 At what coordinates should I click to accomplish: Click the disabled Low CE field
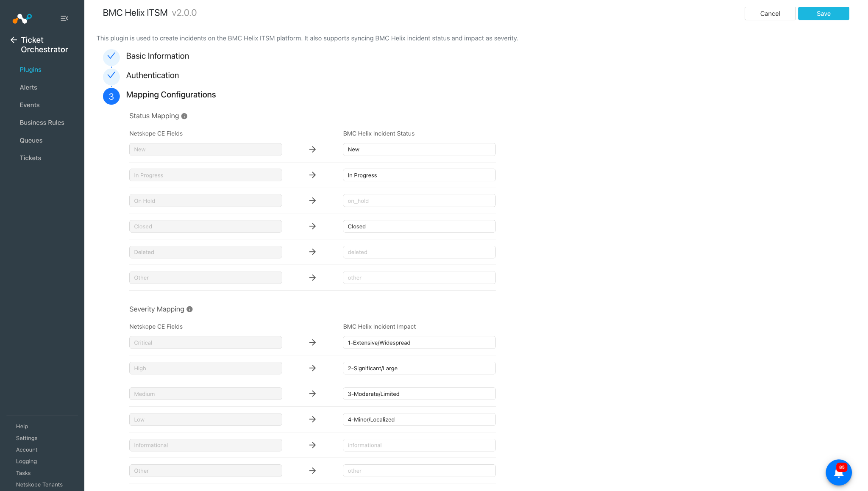click(206, 419)
